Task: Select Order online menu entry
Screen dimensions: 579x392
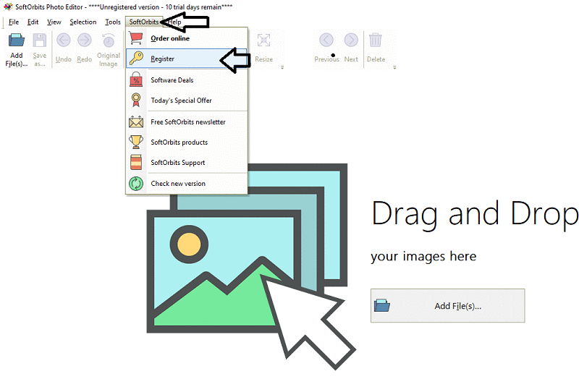Action: tap(169, 38)
